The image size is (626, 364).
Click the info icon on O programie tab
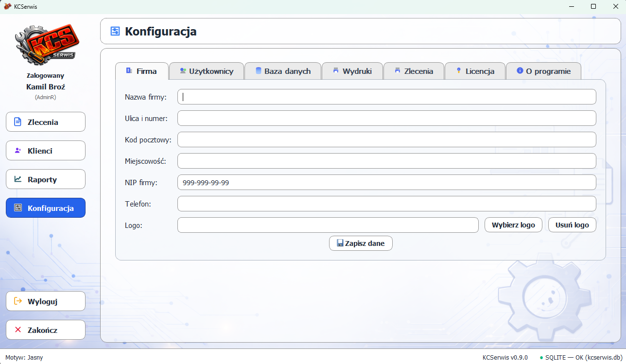[x=520, y=71]
